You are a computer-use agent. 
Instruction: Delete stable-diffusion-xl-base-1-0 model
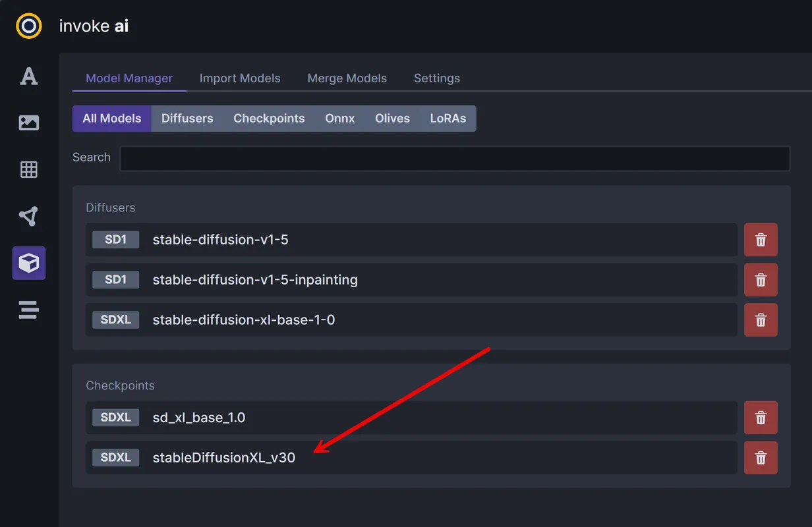tap(761, 320)
